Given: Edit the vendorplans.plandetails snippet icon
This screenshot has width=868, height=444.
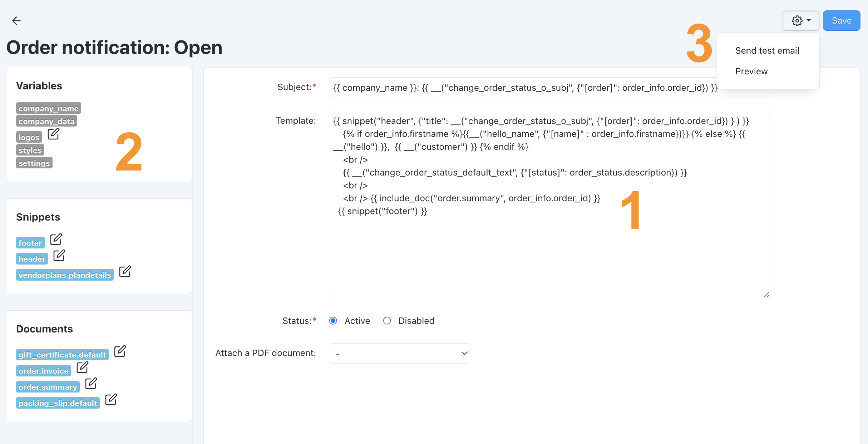Looking at the screenshot, I should 125,271.
